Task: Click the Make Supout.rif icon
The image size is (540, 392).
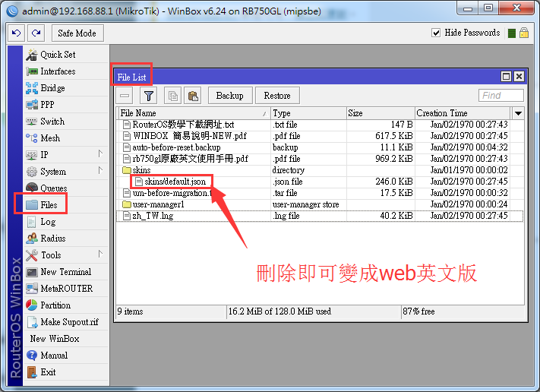Action: [32, 322]
